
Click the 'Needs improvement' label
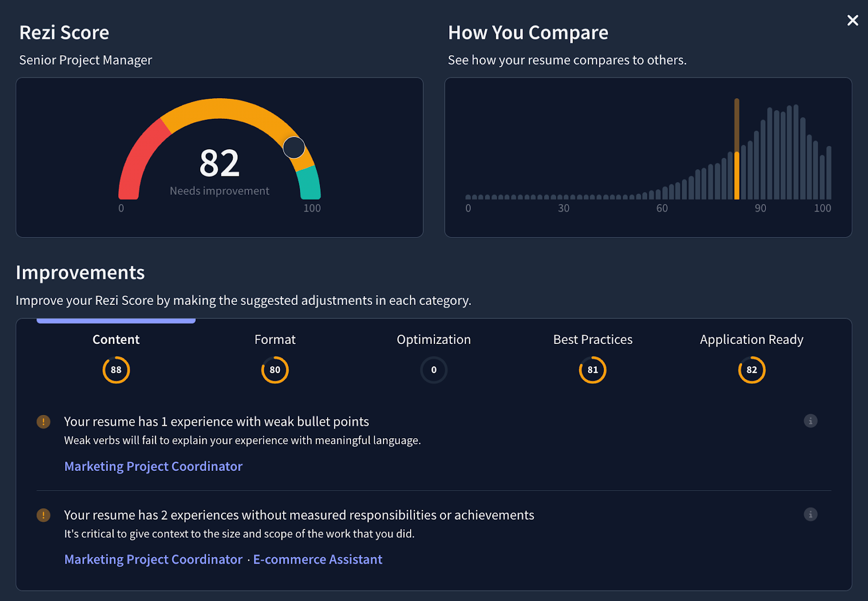point(220,191)
